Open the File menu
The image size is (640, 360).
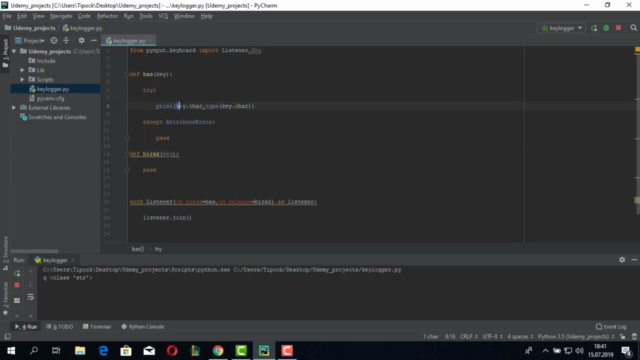pyautogui.click(x=7, y=16)
